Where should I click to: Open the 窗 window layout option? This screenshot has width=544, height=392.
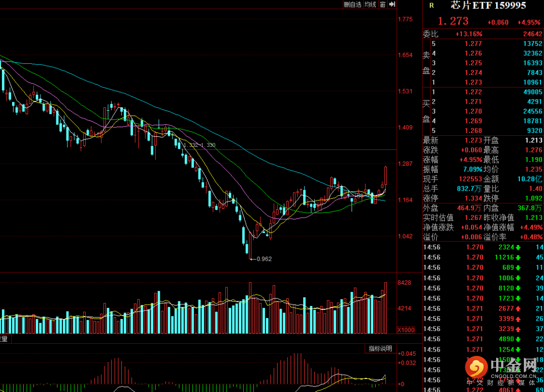tap(383, 5)
